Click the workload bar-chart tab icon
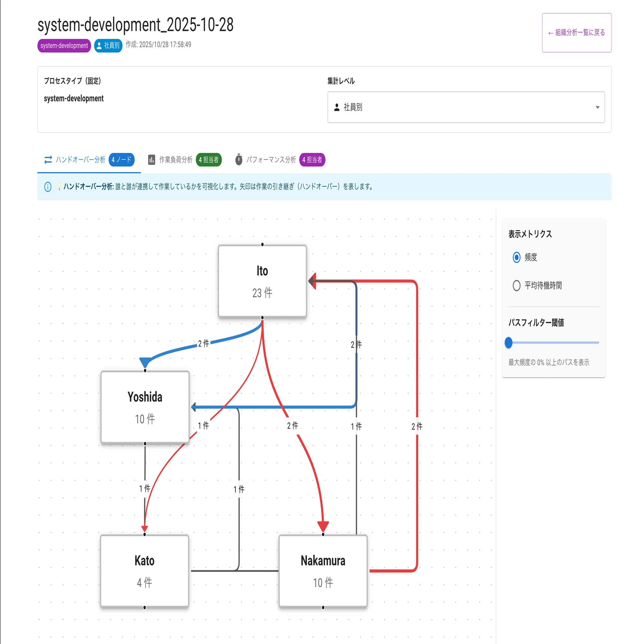Image resolution: width=644 pixels, height=644 pixels. tap(151, 160)
